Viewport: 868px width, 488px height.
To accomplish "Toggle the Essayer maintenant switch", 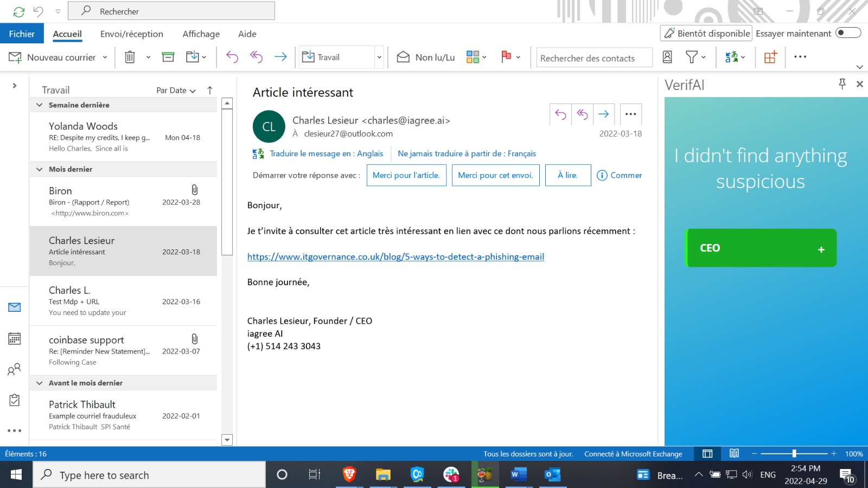I will click(x=848, y=33).
